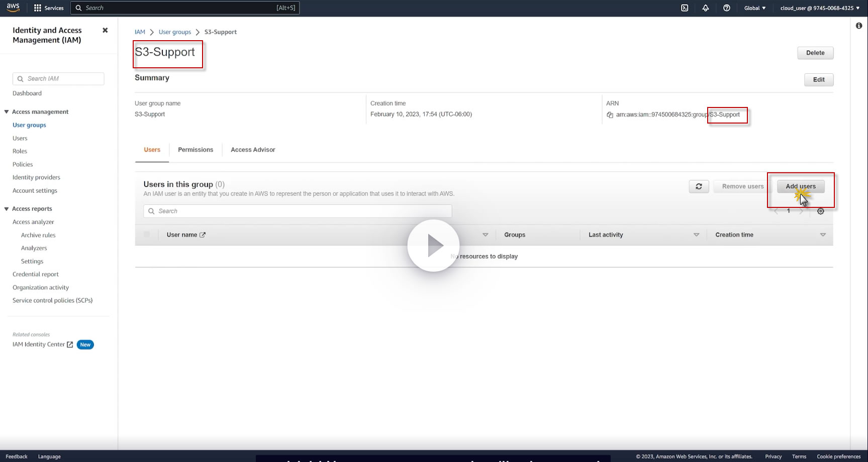868x462 pixels.
Task: Switch to the Users tab
Action: coord(152,150)
